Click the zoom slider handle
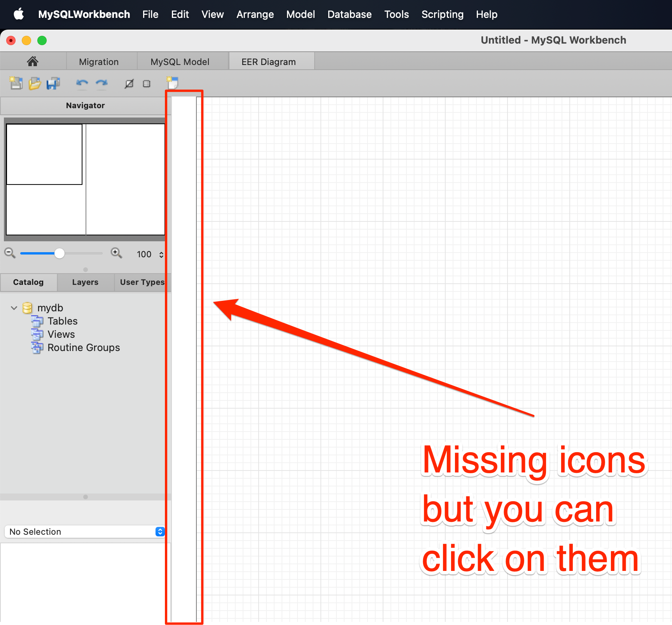Image resolution: width=672 pixels, height=625 pixels. [x=59, y=253]
